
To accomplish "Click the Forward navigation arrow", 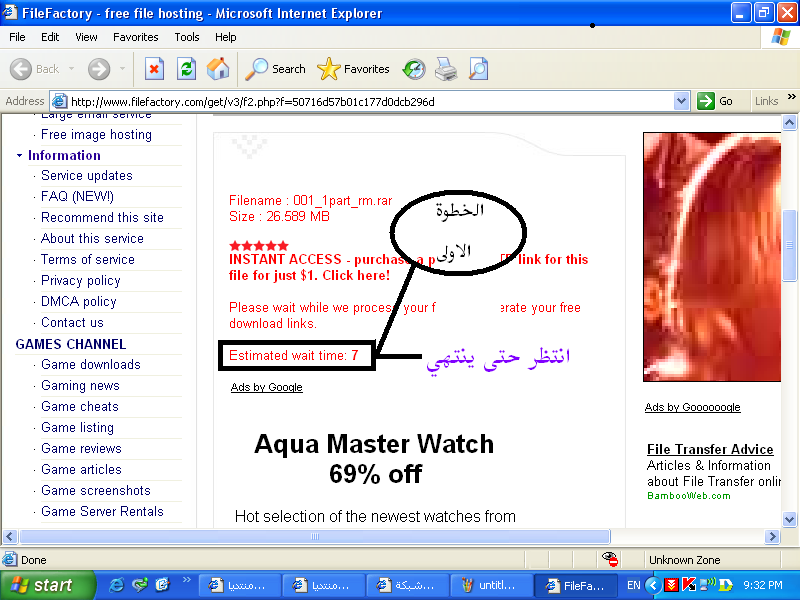I will (99, 69).
